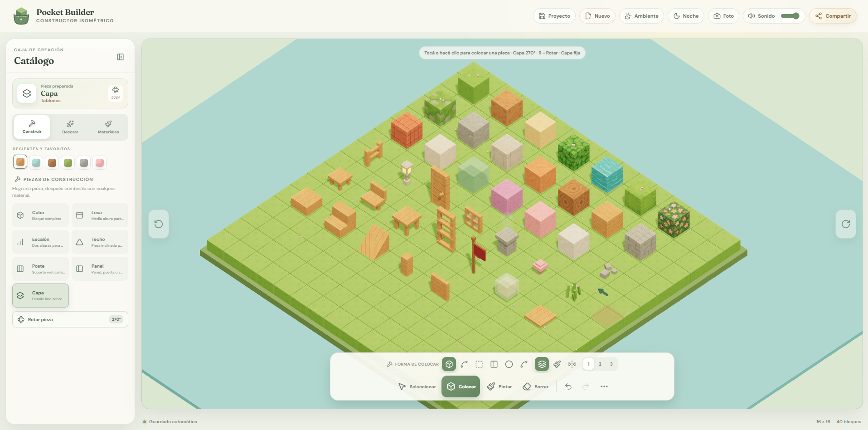The width and height of the screenshot is (868, 430).
Task: Toggle the fixed layer stack button
Action: click(x=542, y=364)
